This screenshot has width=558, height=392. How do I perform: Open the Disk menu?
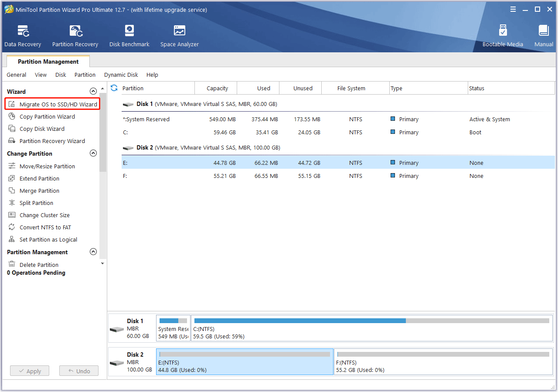coord(61,75)
